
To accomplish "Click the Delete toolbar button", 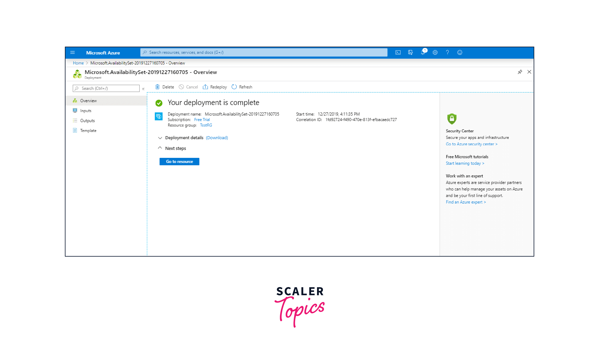I will click(165, 87).
